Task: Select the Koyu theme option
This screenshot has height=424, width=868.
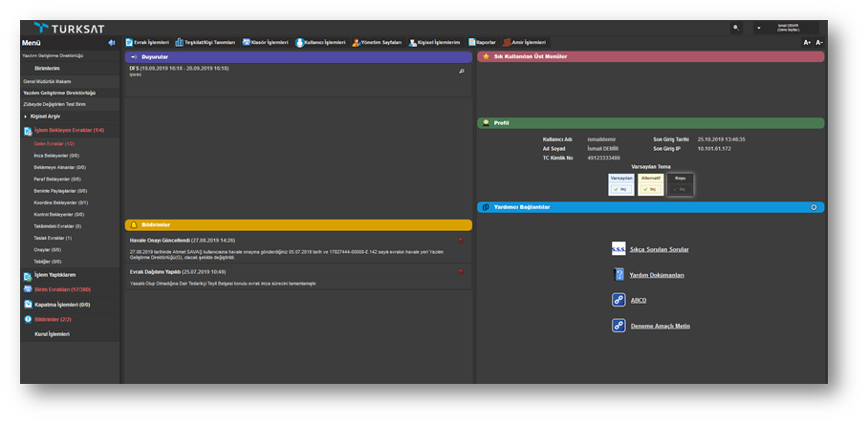Action: pyautogui.click(x=681, y=183)
